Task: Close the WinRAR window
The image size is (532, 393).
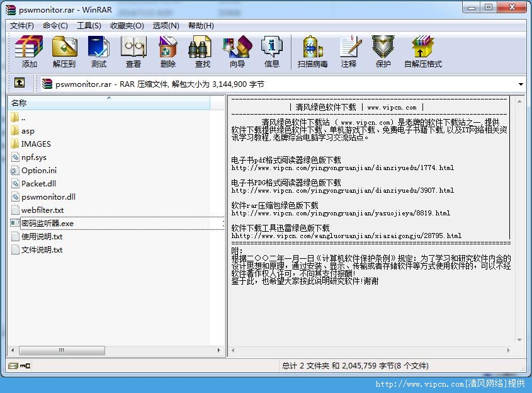Action: click(512, 8)
